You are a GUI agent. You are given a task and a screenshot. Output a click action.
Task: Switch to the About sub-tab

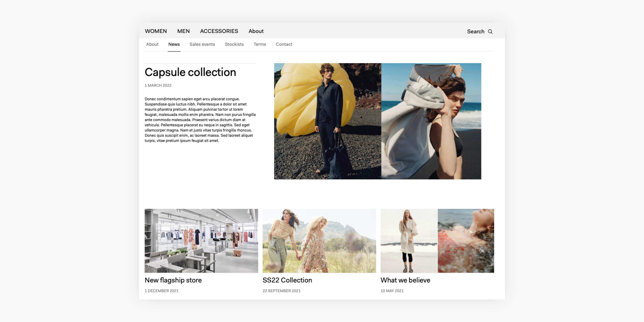152,44
